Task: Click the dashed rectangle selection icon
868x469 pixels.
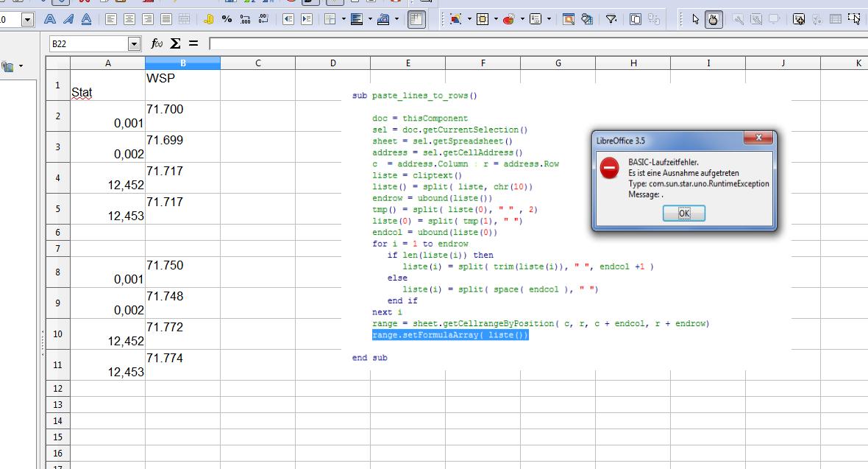Action: 854,19
